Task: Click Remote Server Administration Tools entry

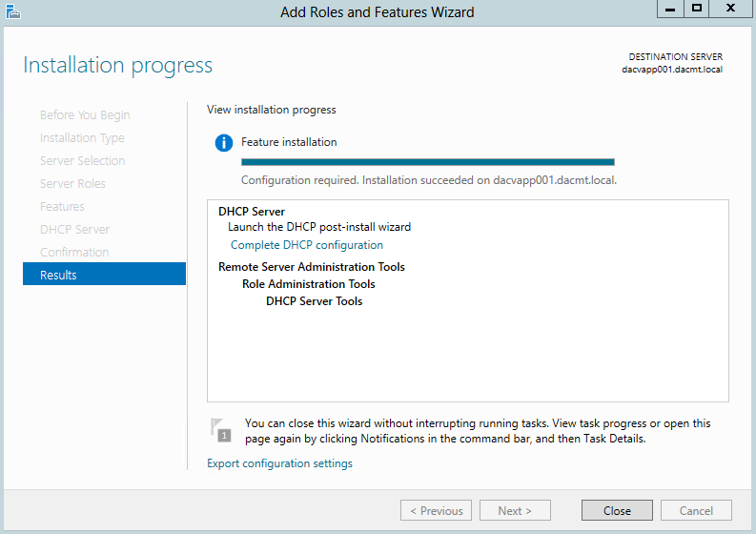Action: click(x=312, y=267)
